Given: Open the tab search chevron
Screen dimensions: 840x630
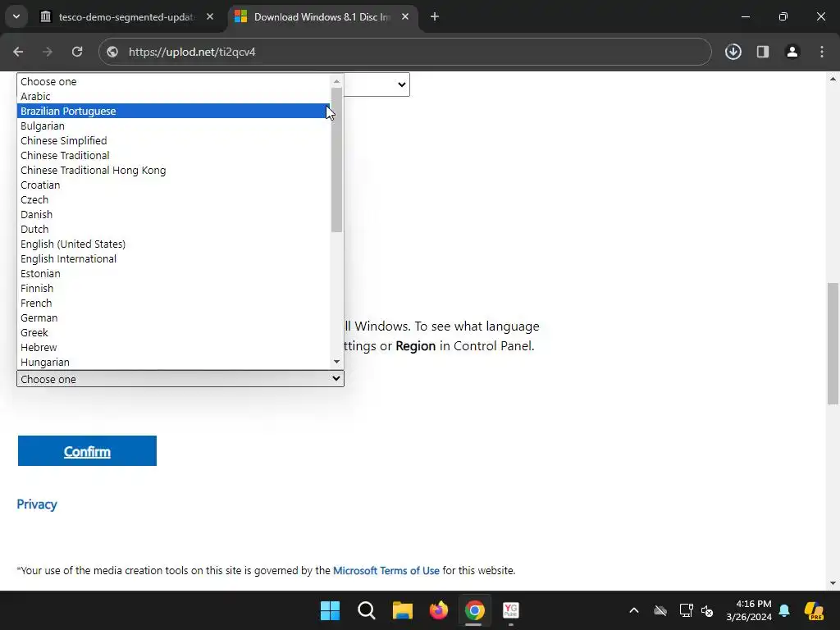Looking at the screenshot, I should coord(16,16).
